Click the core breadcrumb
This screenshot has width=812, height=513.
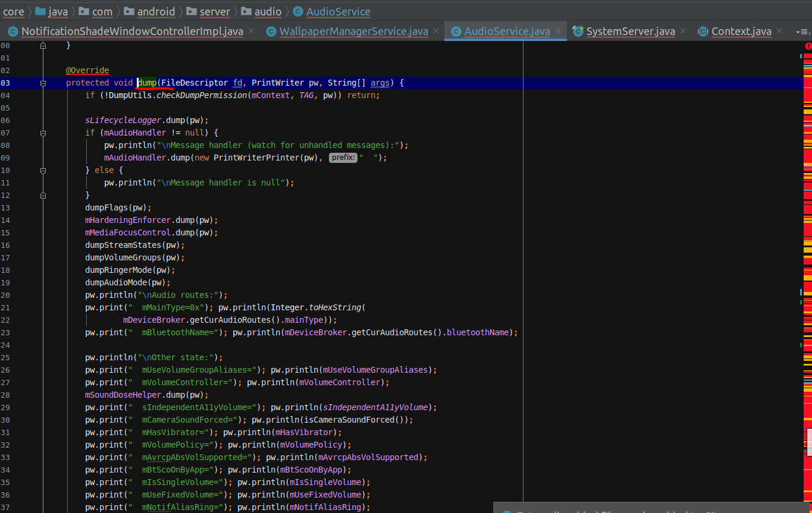(x=14, y=11)
